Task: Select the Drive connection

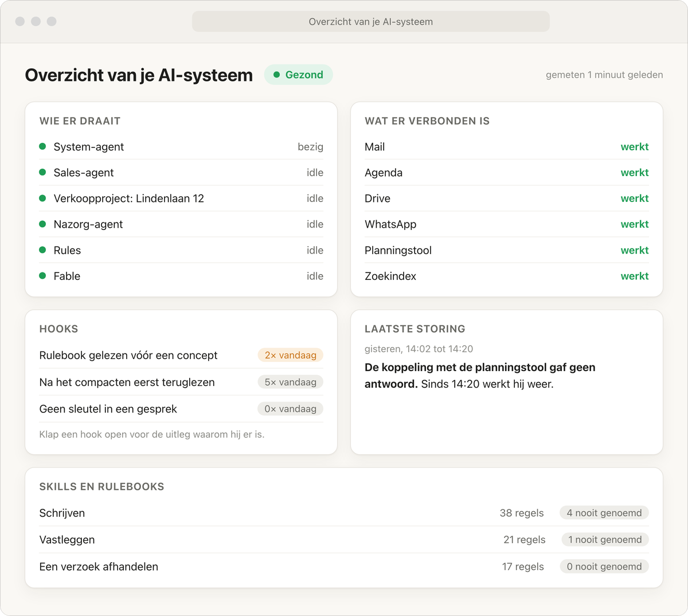Action: click(x=507, y=198)
